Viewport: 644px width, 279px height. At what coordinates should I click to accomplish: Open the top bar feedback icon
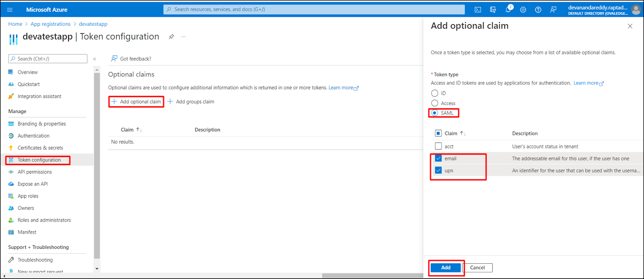[553, 10]
